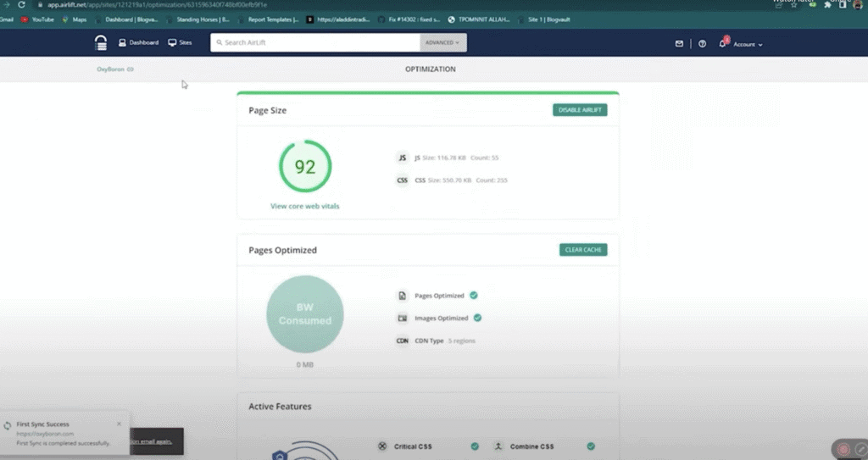Click the Images Optimized green checkmark
Viewport: 868px width, 460px height.
coord(477,318)
